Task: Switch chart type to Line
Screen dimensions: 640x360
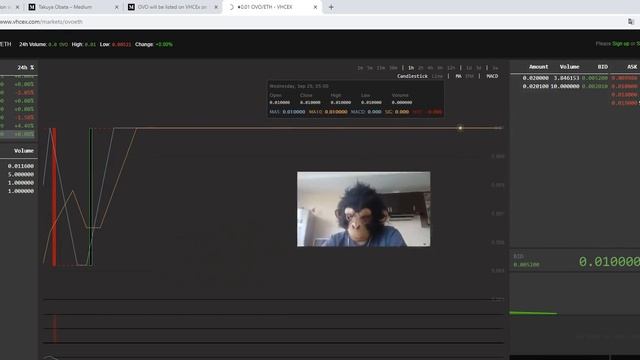Action: click(437, 76)
